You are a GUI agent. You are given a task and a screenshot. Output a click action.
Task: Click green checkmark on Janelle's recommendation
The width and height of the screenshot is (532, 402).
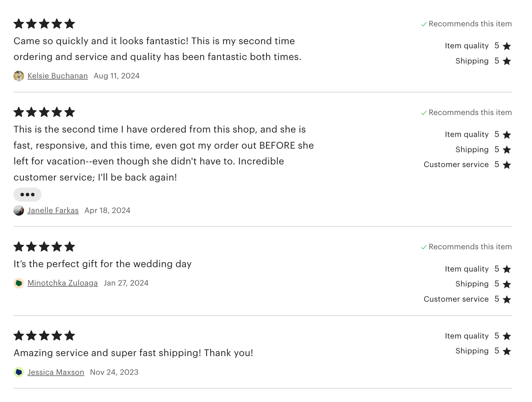point(424,113)
